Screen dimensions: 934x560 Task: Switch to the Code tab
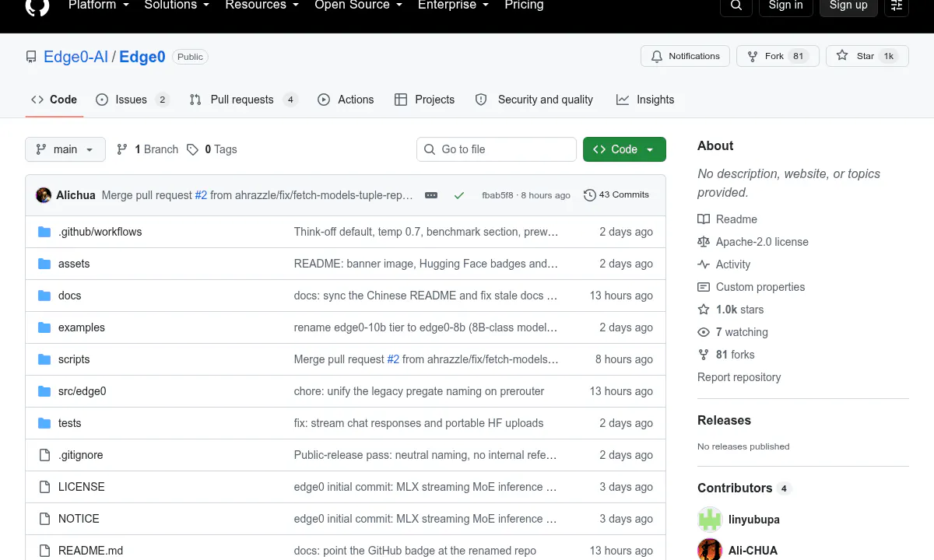point(54,100)
